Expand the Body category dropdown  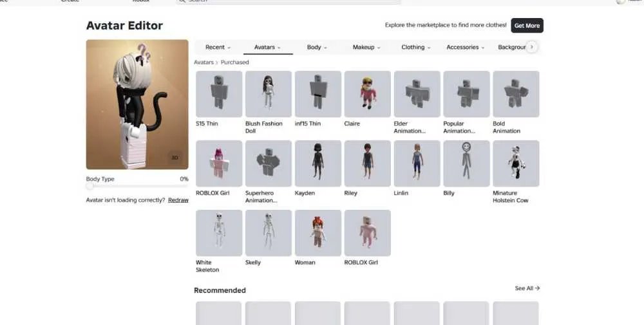coord(317,47)
